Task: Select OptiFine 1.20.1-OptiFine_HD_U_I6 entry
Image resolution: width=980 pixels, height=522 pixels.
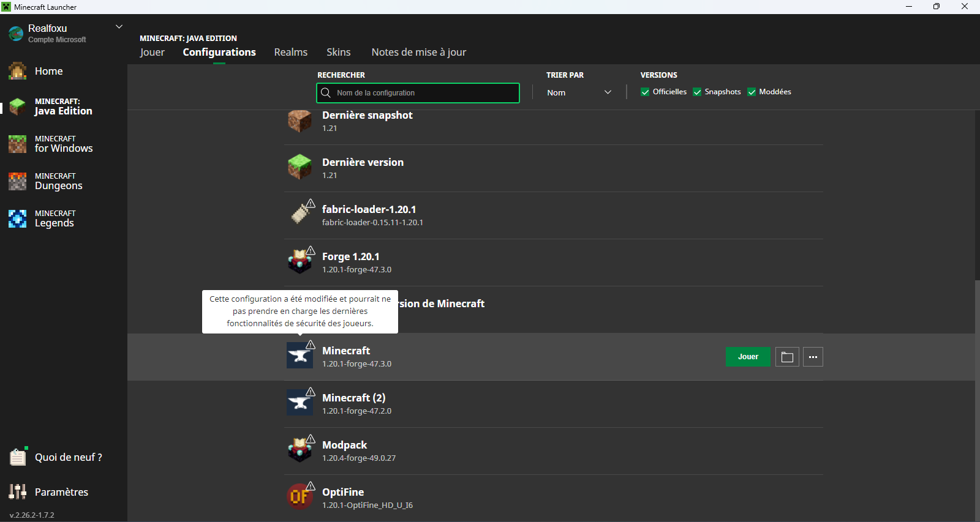Action: 554,498
